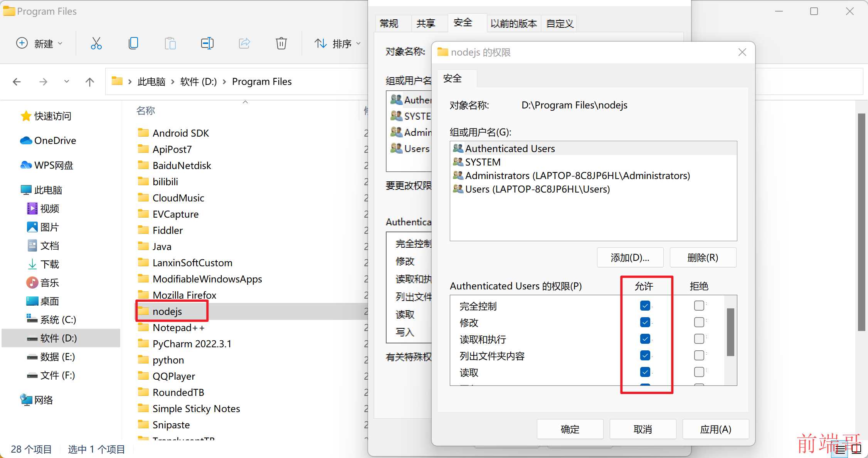Click the permissions list scrollbar thumb
Screen dimensions: 868x458
(x=730, y=332)
